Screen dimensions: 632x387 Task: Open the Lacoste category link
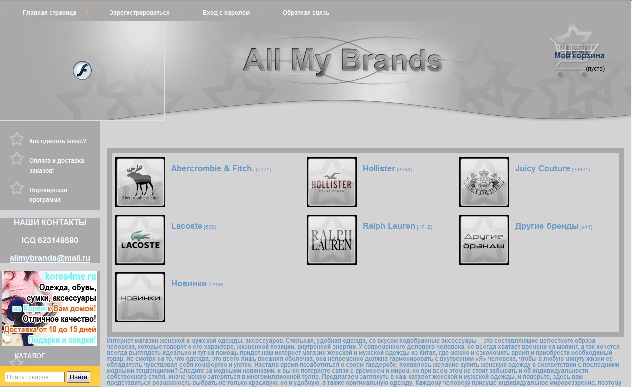pos(187,226)
